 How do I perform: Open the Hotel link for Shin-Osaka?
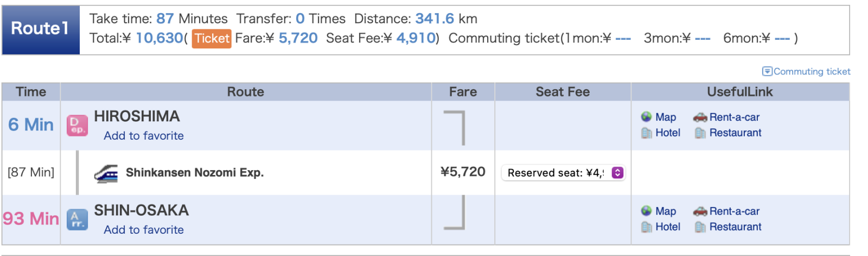pos(668,227)
